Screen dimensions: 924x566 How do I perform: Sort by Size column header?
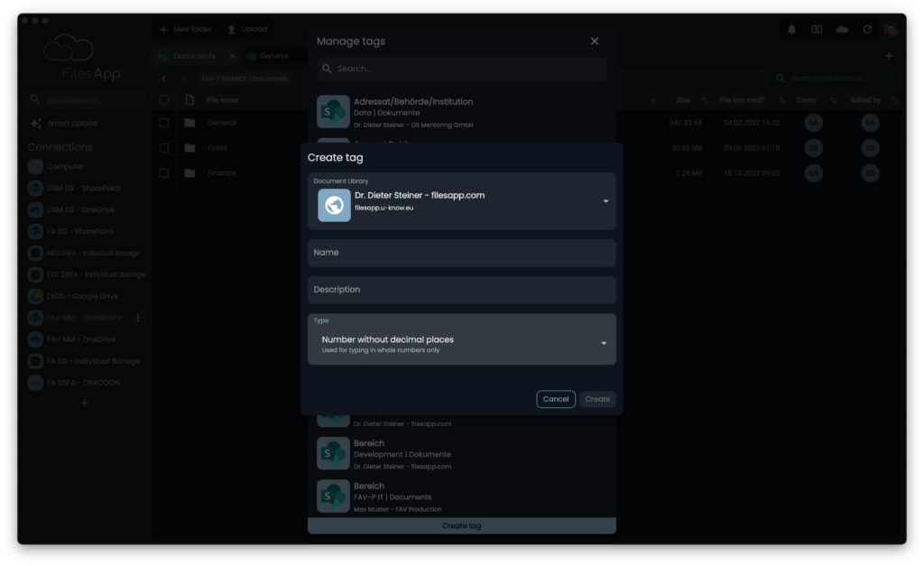[x=684, y=100]
